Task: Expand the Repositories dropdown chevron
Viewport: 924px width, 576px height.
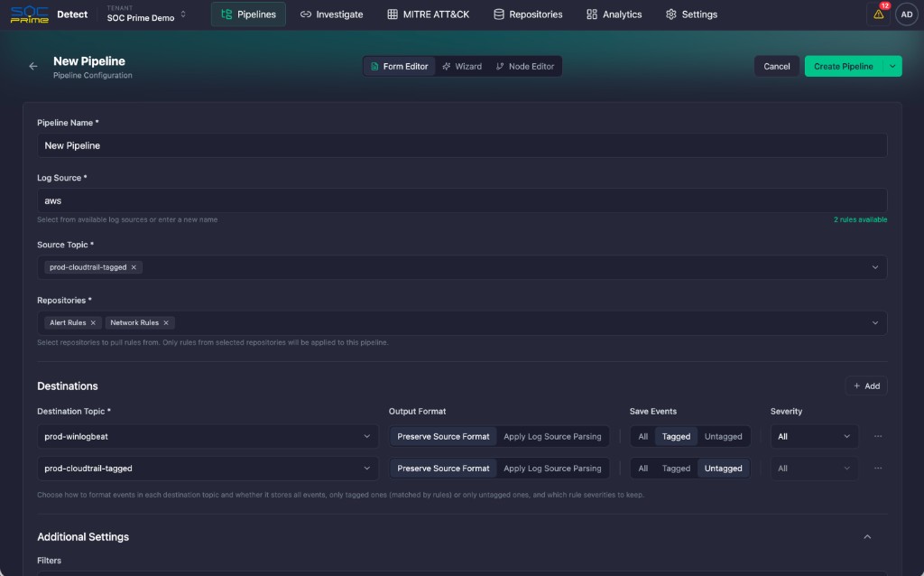Action: (x=875, y=323)
